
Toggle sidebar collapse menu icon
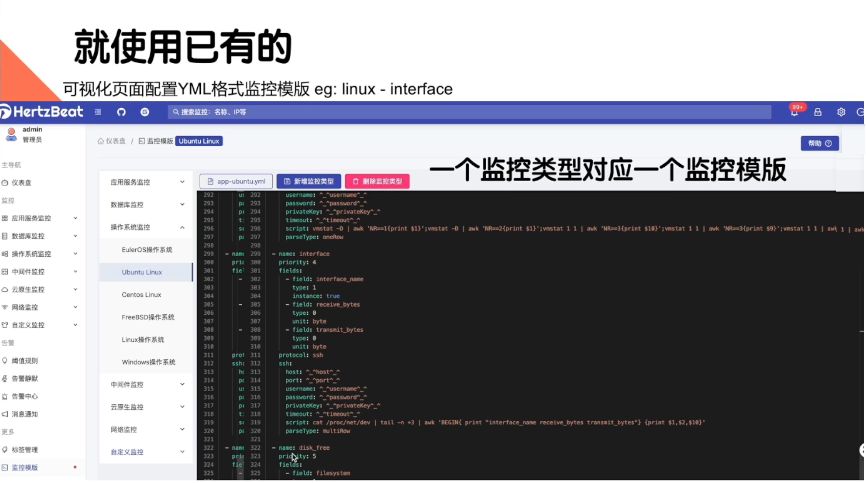(98, 112)
